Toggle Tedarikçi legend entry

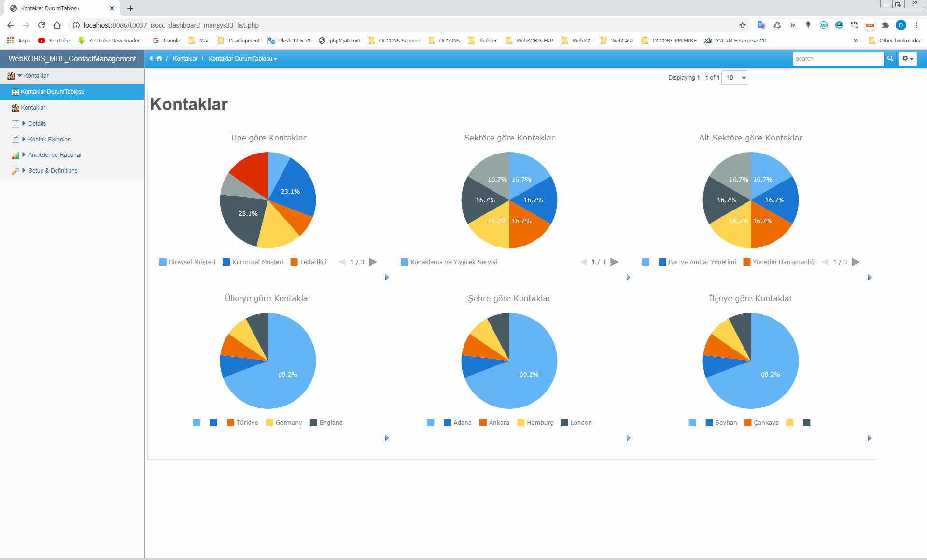[308, 262]
